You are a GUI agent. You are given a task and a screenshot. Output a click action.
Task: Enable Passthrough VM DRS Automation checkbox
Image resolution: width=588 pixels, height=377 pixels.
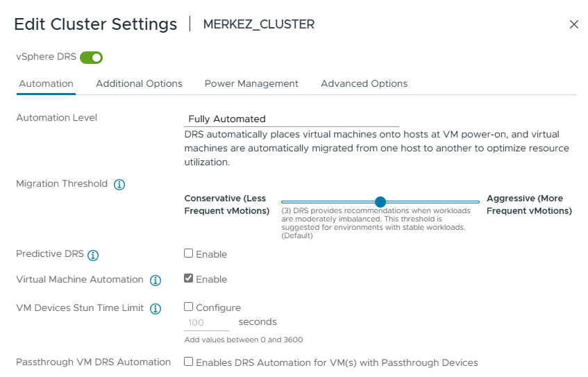click(x=188, y=362)
